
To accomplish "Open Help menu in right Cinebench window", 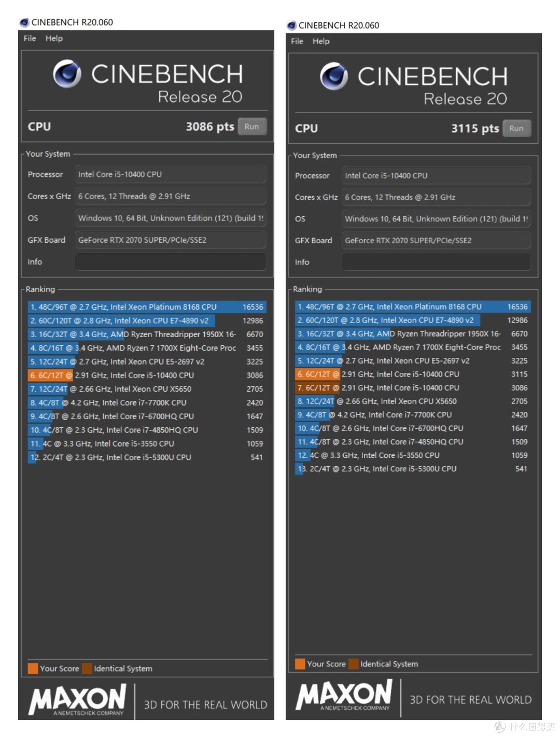I will click(x=321, y=41).
